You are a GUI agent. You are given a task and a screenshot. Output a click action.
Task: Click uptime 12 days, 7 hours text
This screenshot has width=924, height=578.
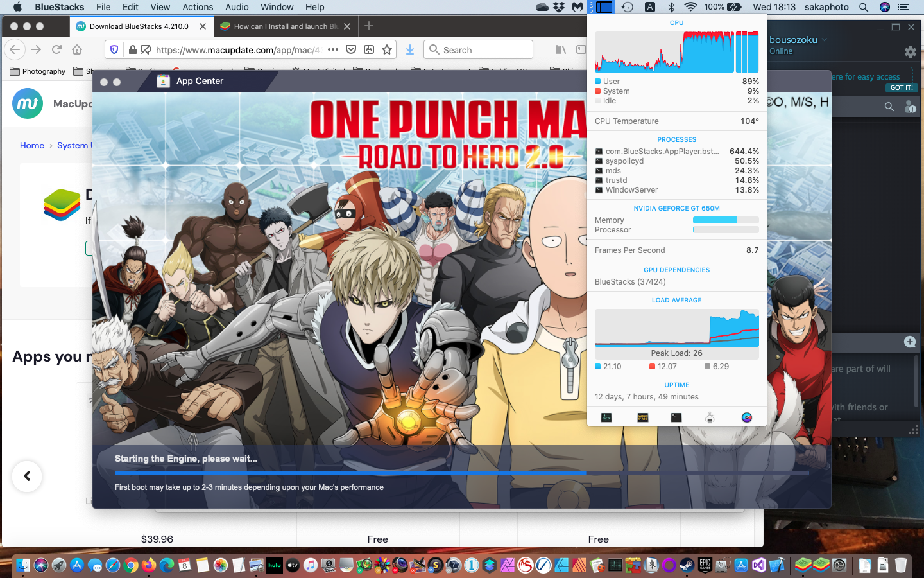coord(646,397)
